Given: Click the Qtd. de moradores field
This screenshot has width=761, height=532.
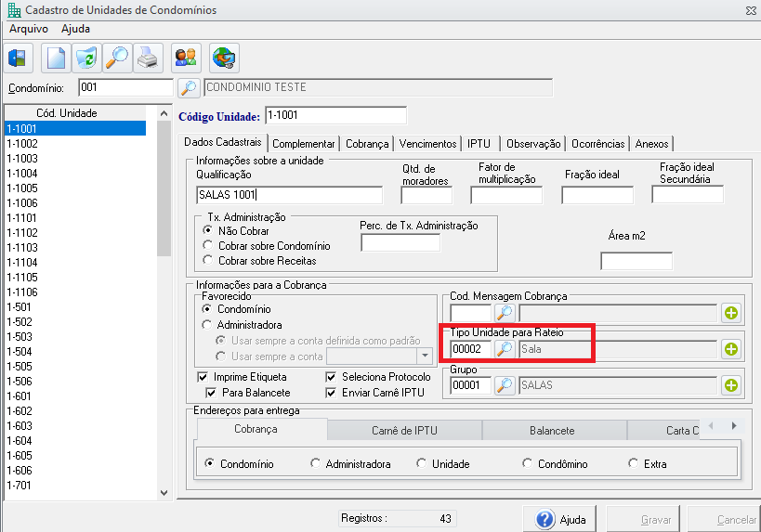Looking at the screenshot, I should (426, 195).
